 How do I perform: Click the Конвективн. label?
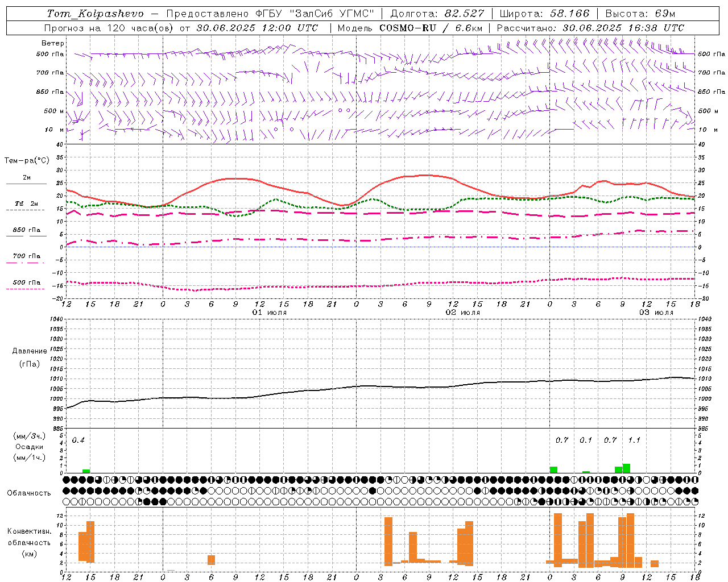(29, 531)
